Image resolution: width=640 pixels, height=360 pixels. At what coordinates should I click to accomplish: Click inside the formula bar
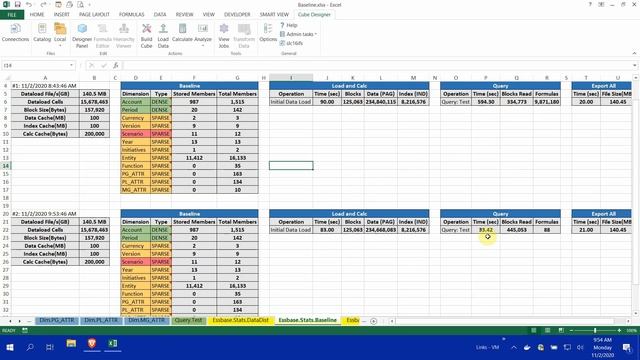pyautogui.click(x=378, y=65)
